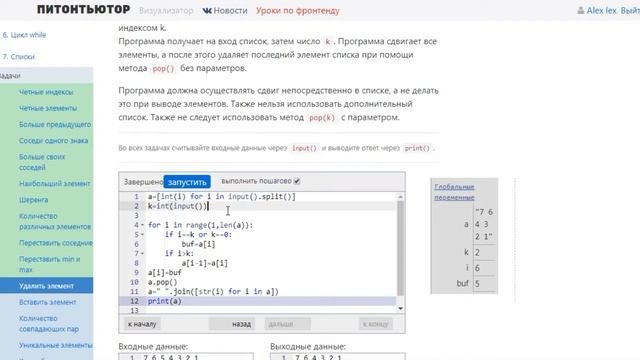Viewport: 640px width, 360px height.
Task: Toggle выполнить пошагово checkbox
Action: pyautogui.click(x=297, y=181)
